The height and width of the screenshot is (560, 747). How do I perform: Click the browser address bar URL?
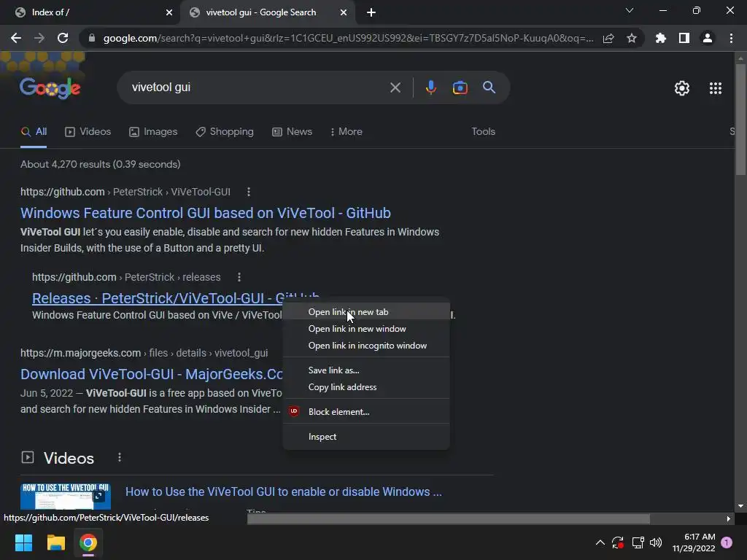348,38
